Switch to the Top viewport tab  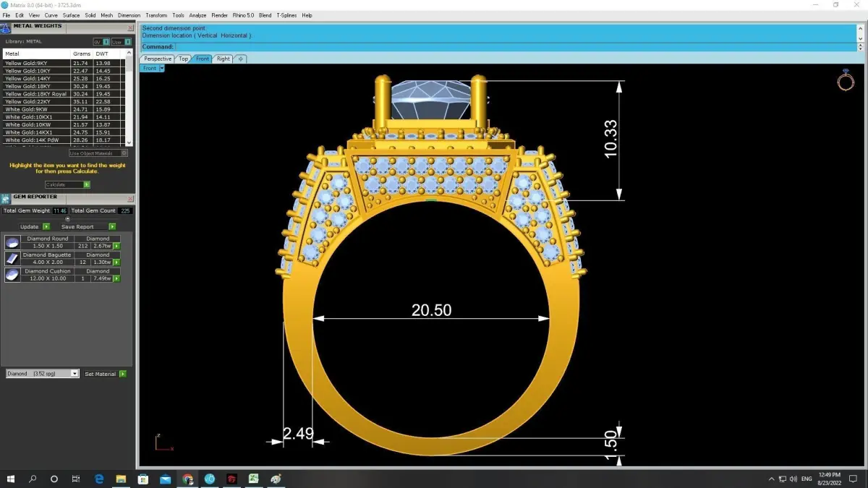pos(183,59)
